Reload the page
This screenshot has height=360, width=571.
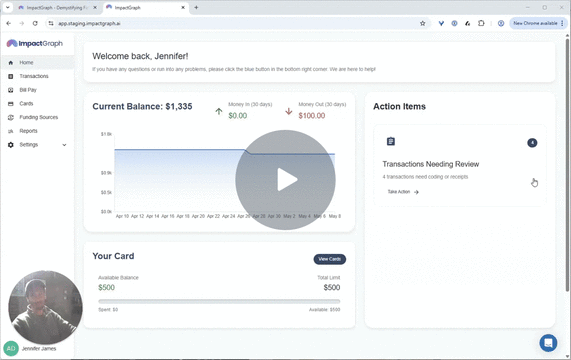coord(35,23)
